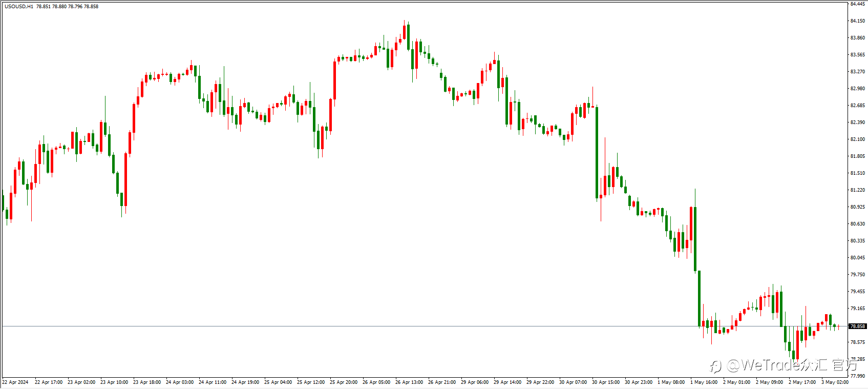Click the USOUSD,H1 chart title text
Screen dimensions: 868x389
[x=19, y=7]
